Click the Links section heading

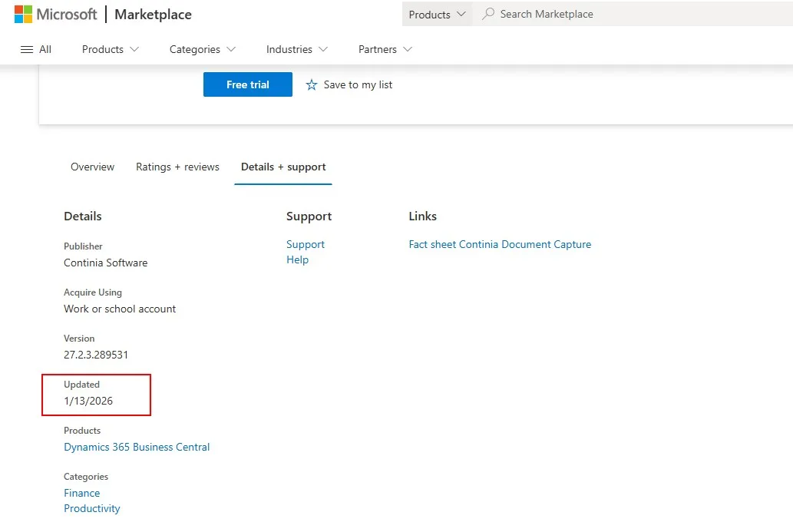pos(423,216)
